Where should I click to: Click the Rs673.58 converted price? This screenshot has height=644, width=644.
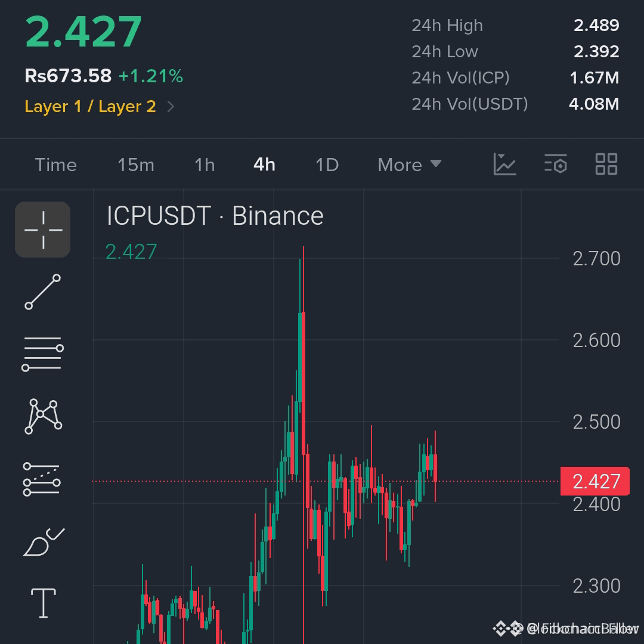click(68, 76)
